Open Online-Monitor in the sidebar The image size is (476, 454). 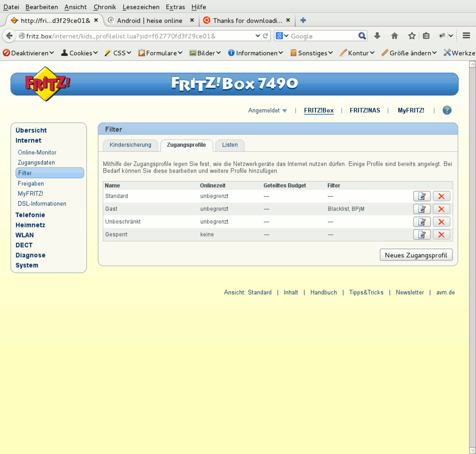(x=37, y=152)
